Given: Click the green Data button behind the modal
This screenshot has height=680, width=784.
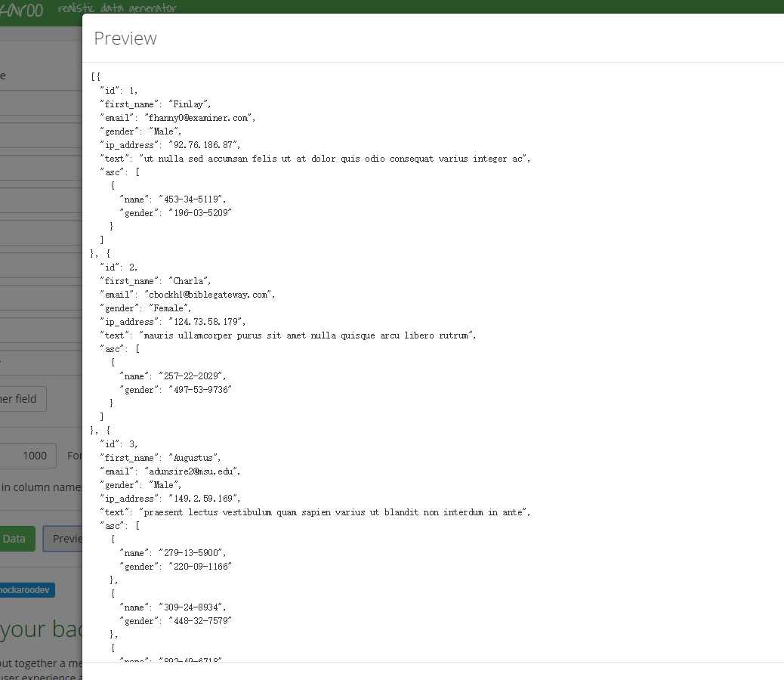Looking at the screenshot, I should tap(17, 539).
